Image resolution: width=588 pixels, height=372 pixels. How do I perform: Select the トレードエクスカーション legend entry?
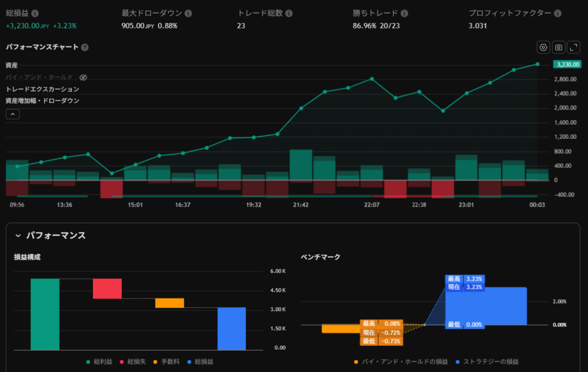pos(42,89)
